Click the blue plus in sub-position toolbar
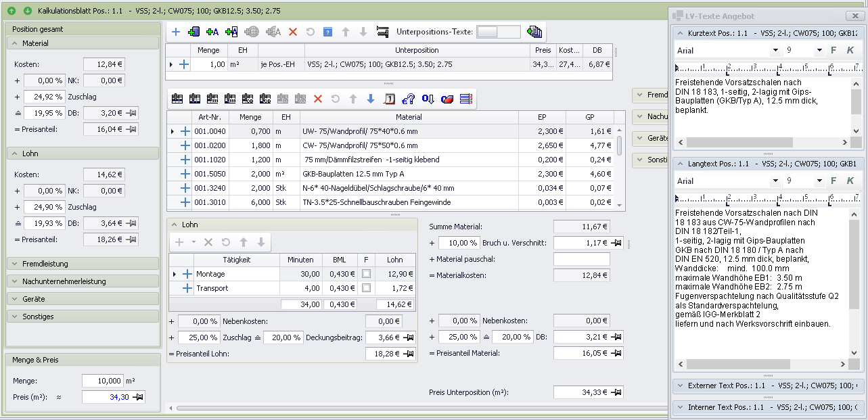 176,32
